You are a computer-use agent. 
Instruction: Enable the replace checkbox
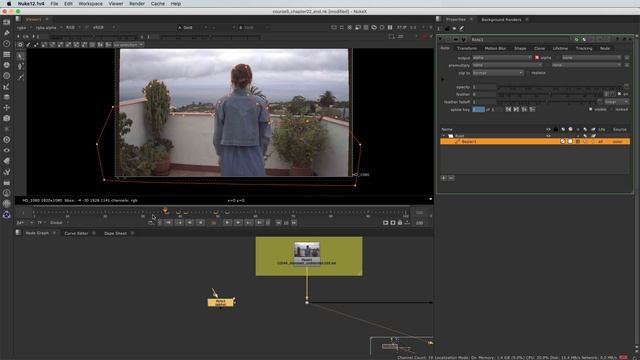(x=528, y=73)
